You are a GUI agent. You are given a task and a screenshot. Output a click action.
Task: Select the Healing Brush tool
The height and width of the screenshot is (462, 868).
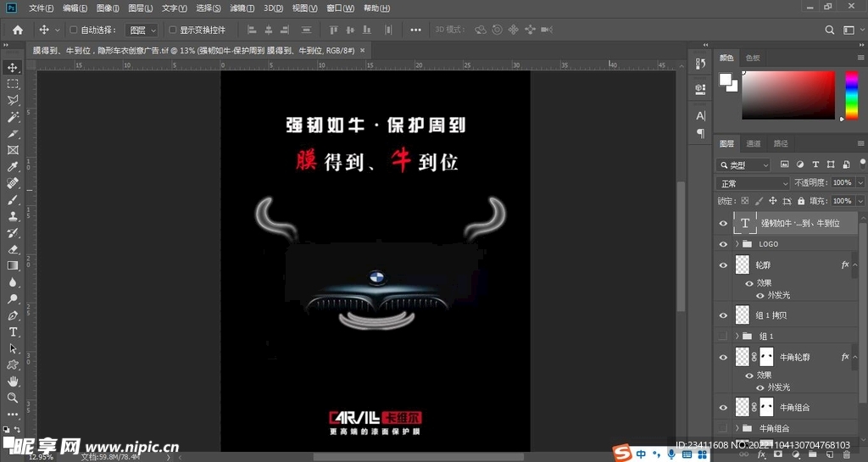pos(12,183)
